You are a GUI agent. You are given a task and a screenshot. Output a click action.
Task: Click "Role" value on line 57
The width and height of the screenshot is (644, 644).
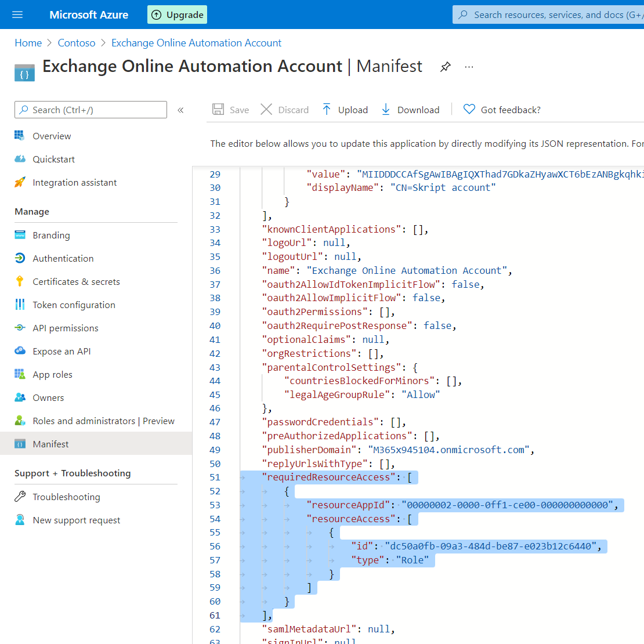coord(413,560)
